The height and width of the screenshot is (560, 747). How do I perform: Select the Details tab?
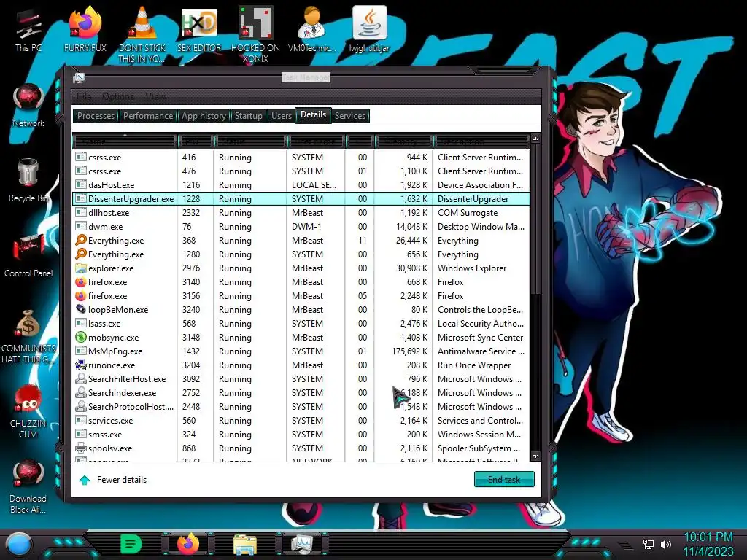click(x=313, y=114)
